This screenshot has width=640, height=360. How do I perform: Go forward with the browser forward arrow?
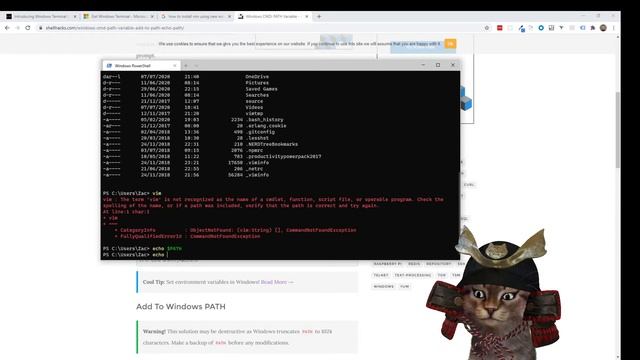18,28
